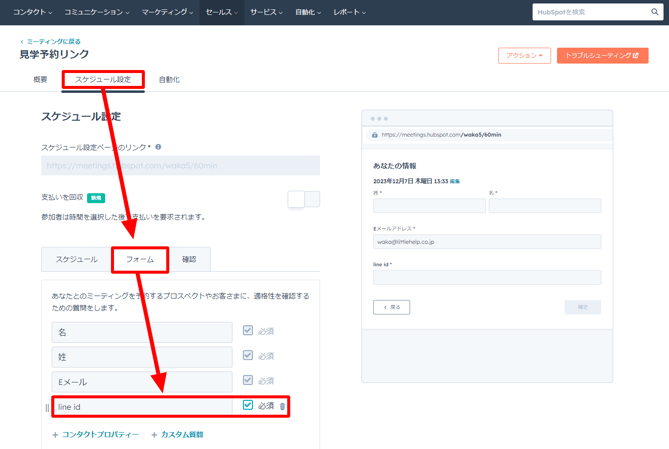
Task: Click the info icon next to スケジュール設定ページのリンク
Action: pos(158,147)
